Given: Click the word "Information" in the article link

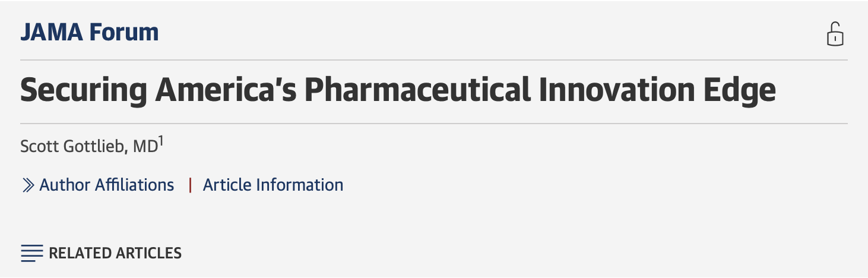Looking at the screenshot, I should point(299,185).
